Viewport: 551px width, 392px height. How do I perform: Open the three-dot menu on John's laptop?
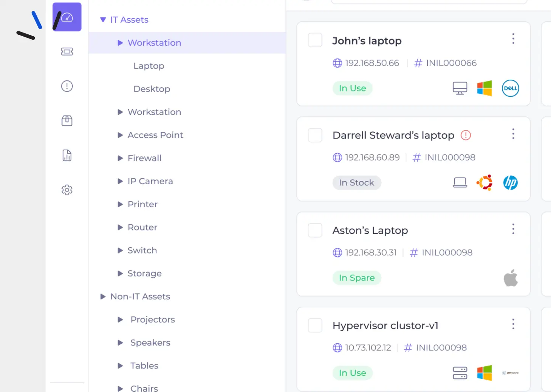click(x=513, y=39)
